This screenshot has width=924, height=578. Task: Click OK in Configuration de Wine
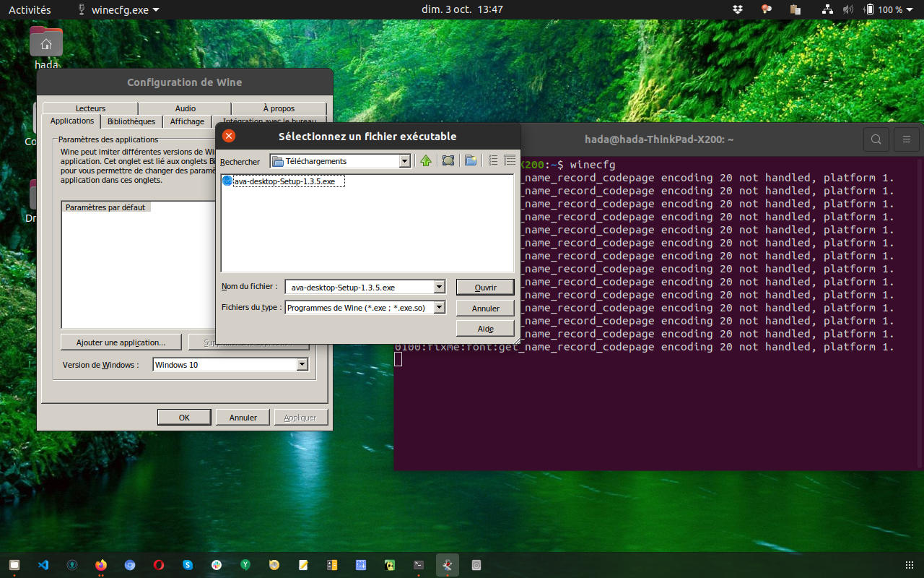[184, 417]
